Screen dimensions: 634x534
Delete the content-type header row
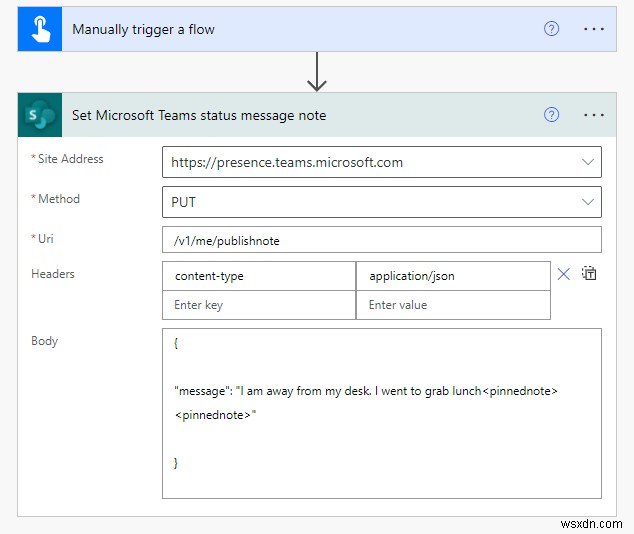pos(563,274)
